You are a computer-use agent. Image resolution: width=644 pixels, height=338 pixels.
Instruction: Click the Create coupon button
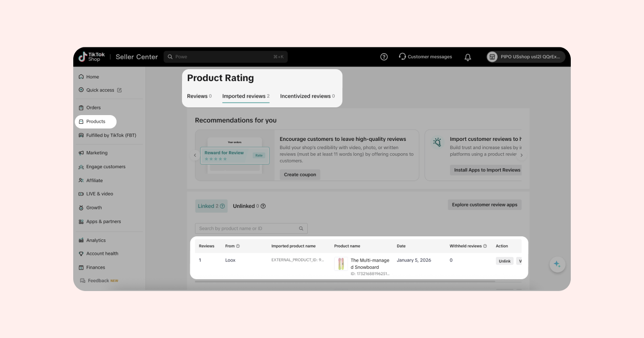pyautogui.click(x=300, y=174)
